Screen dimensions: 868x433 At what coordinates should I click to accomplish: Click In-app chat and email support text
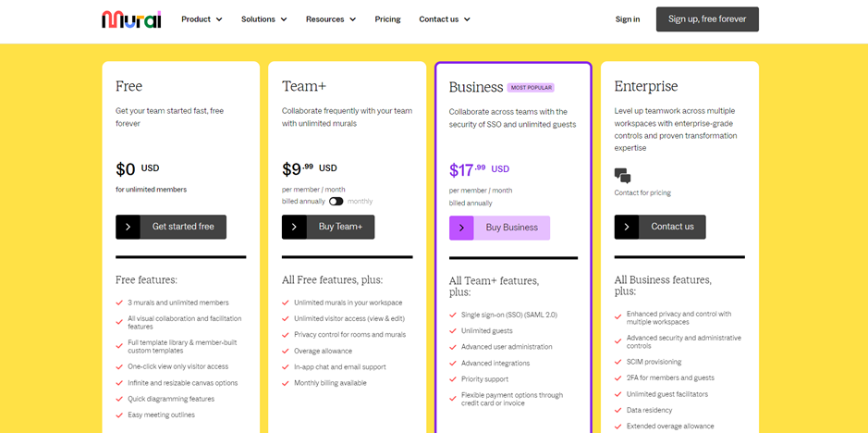tap(340, 366)
